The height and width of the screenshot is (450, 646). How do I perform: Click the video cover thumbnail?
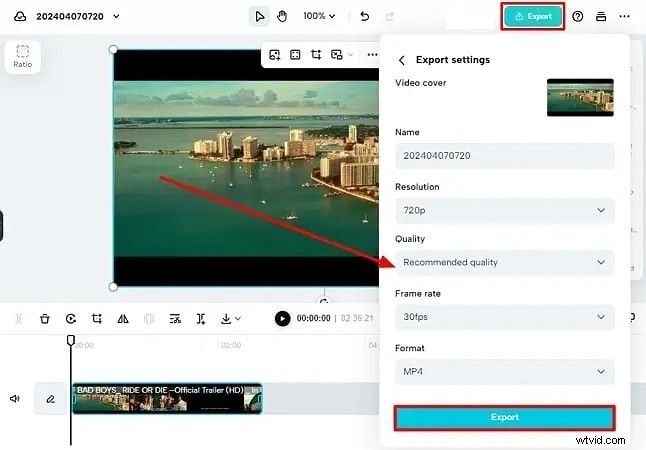(580, 97)
